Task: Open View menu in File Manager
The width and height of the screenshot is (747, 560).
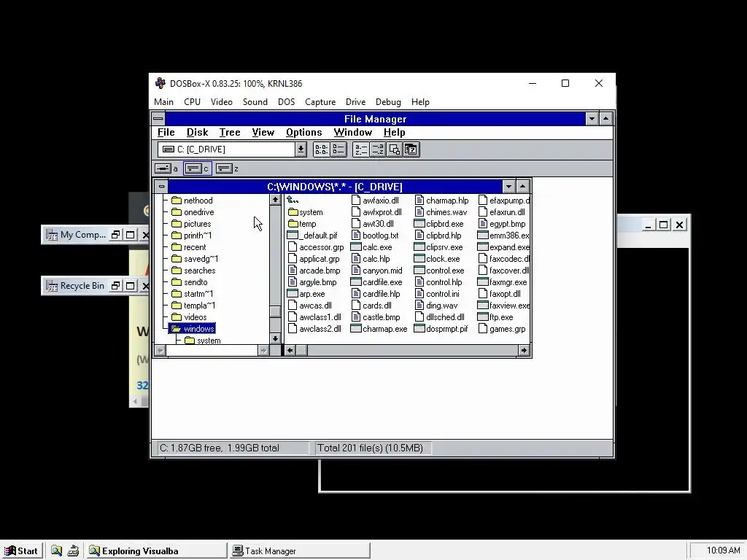Action: 263,133
